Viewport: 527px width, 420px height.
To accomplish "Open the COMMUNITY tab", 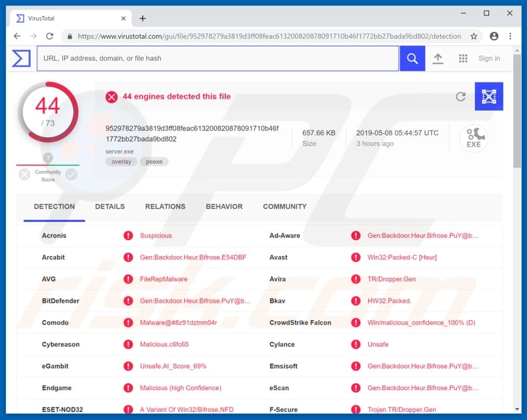I will [285, 207].
